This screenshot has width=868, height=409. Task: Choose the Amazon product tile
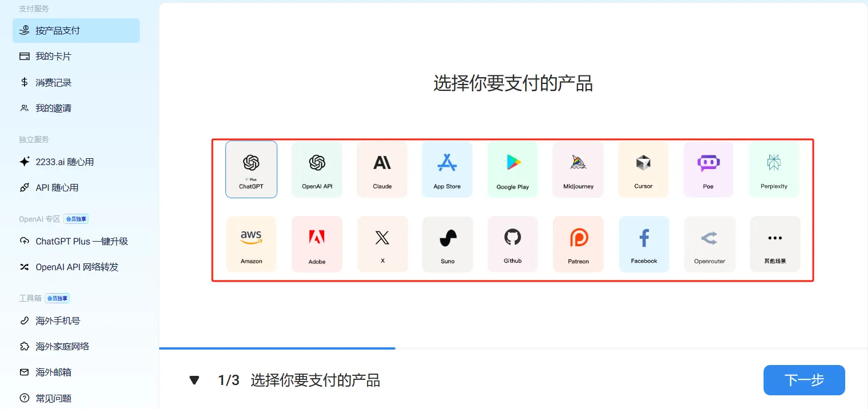pos(251,244)
